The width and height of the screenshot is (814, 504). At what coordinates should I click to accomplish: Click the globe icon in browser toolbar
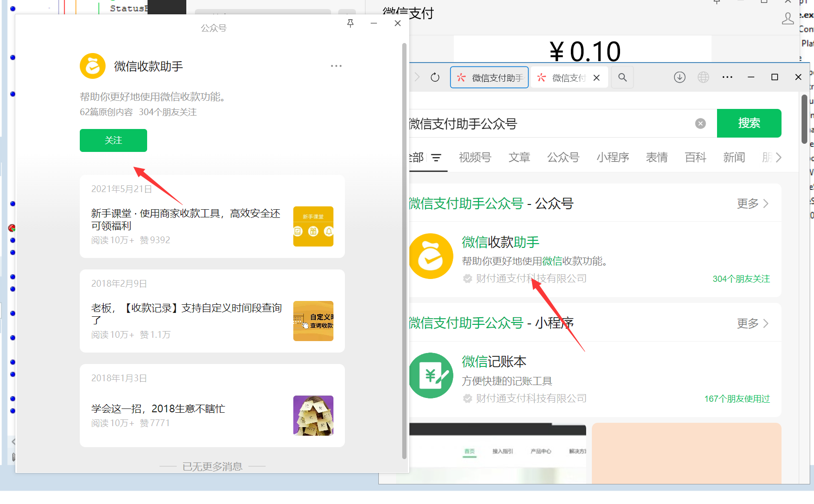[703, 77]
